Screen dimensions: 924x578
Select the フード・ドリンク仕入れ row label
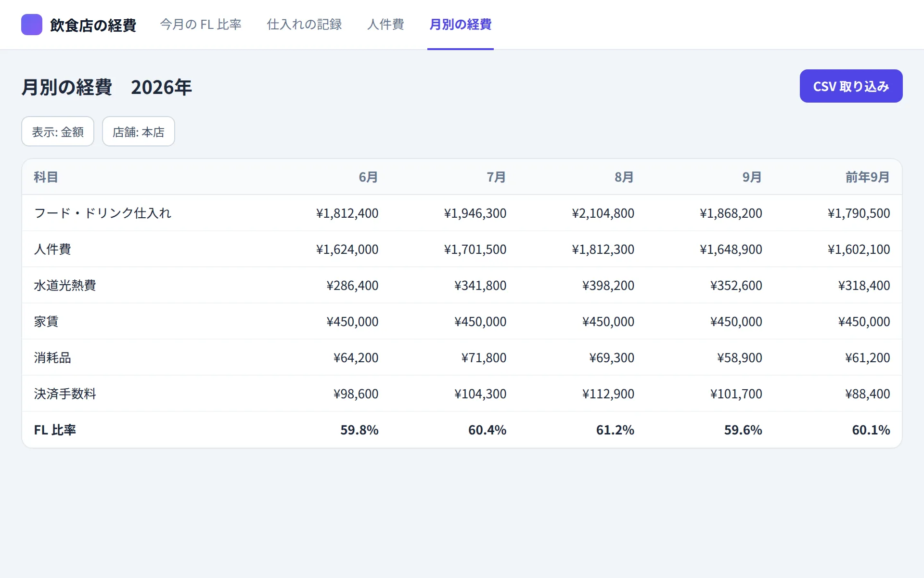pyautogui.click(x=103, y=213)
